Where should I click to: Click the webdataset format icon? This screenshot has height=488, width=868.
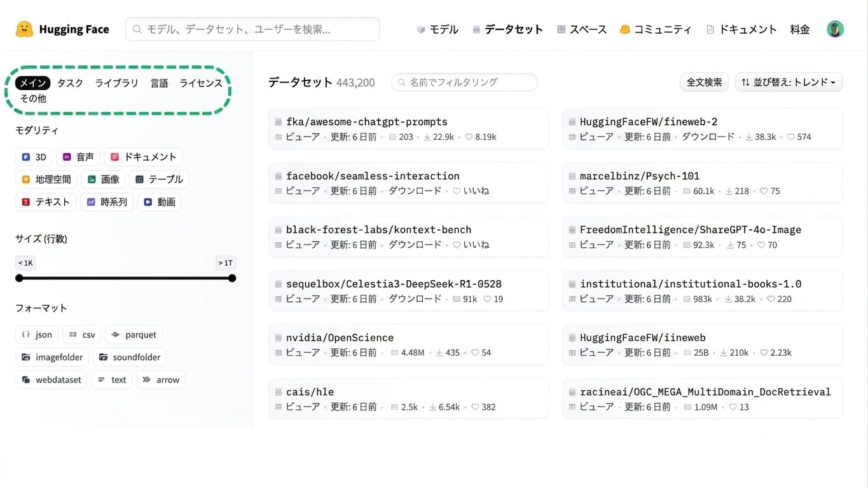point(26,380)
